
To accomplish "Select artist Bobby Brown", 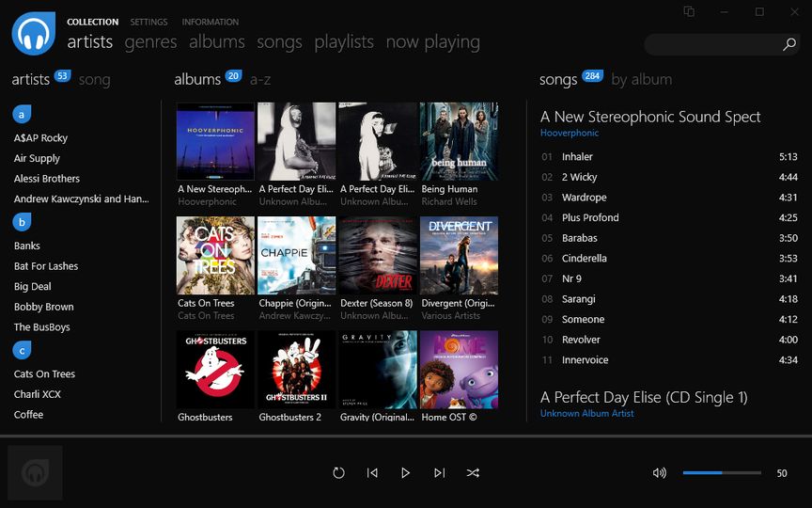I will point(44,307).
